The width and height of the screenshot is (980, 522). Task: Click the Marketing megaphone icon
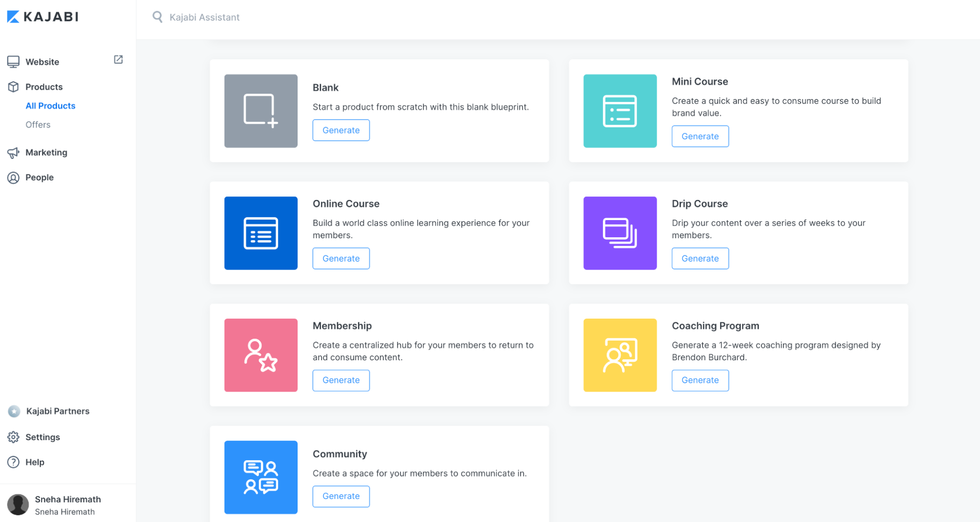(13, 153)
